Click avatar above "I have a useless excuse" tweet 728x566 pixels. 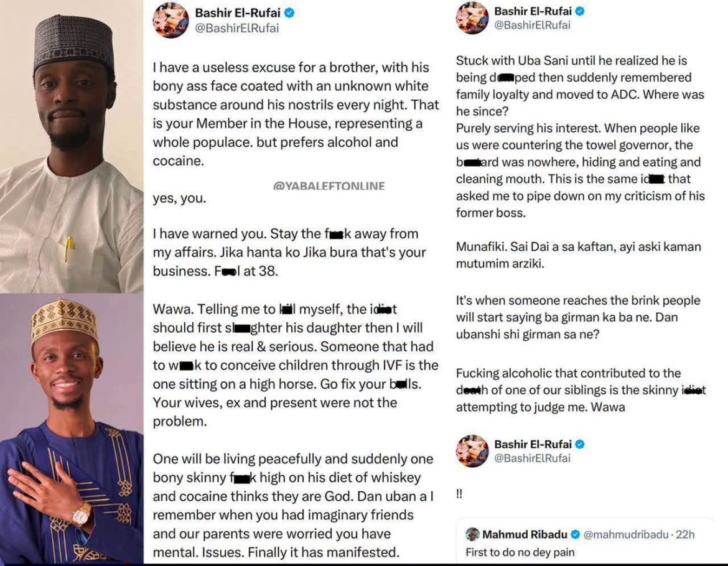[171, 20]
